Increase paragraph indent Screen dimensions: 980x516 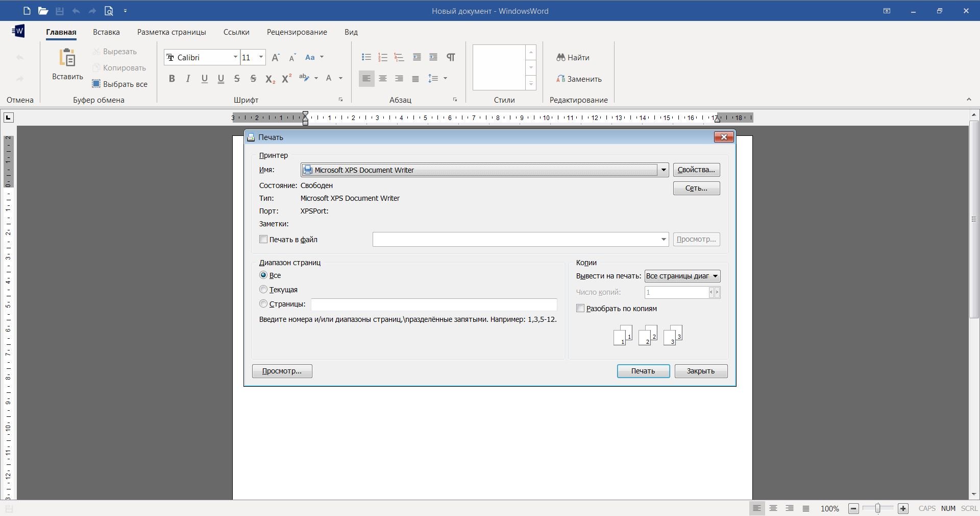[433, 57]
